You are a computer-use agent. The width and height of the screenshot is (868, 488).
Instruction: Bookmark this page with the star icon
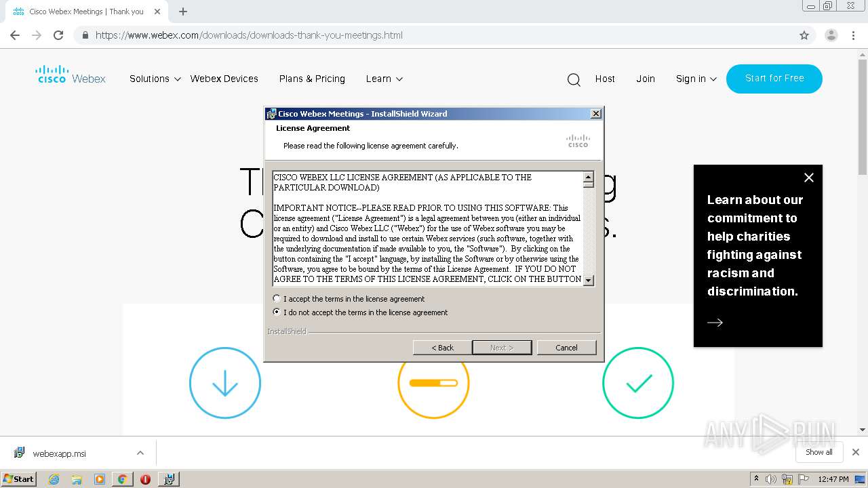804,35
